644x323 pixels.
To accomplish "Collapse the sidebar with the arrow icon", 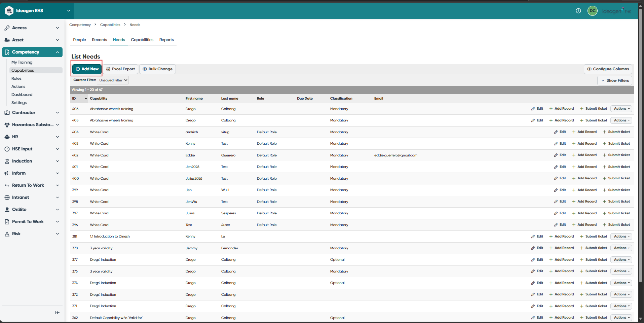I will pyautogui.click(x=58, y=313).
